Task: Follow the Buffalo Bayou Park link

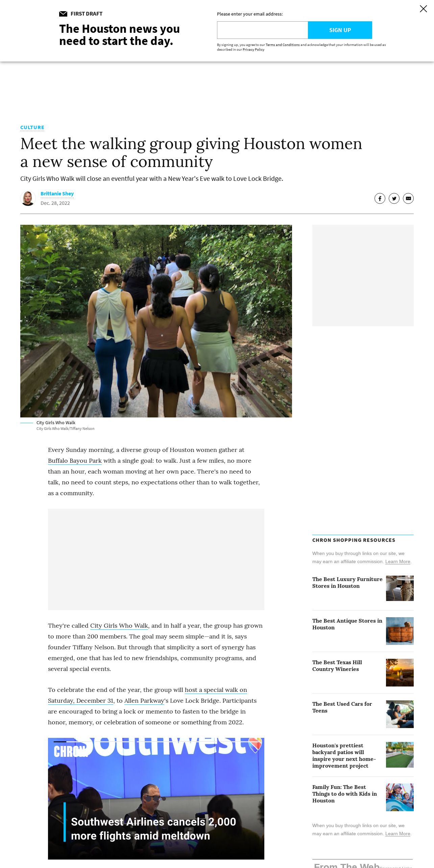Action: 75,461
